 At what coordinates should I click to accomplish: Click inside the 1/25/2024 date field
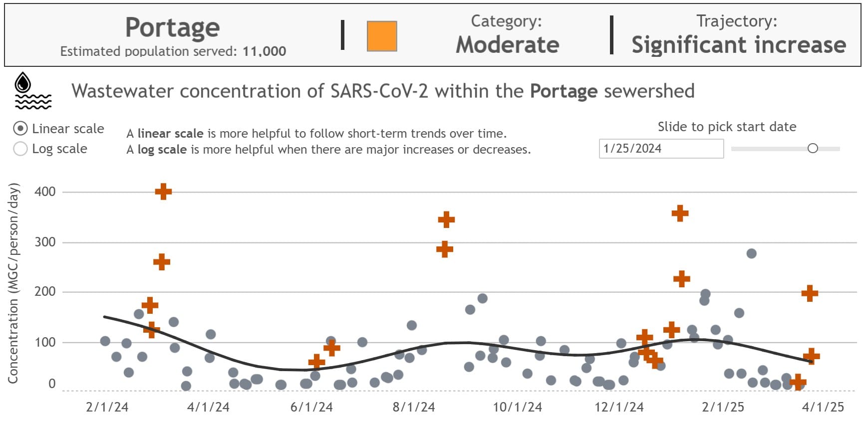661,148
